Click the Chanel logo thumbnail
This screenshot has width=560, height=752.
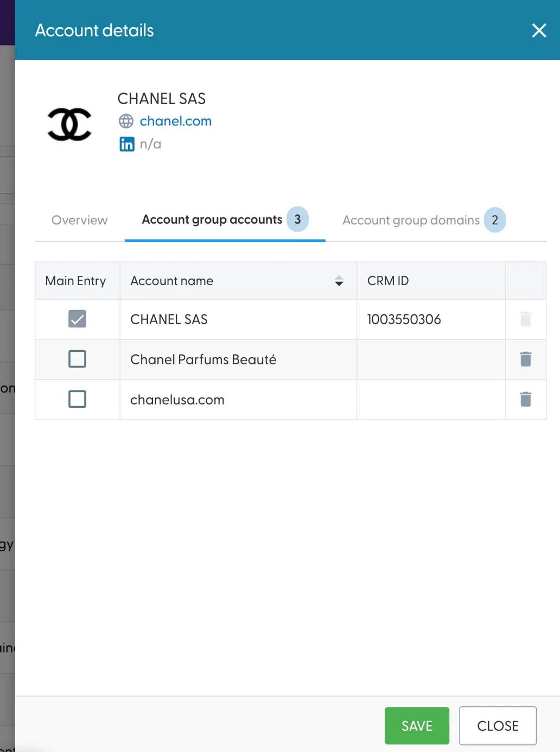tap(69, 124)
